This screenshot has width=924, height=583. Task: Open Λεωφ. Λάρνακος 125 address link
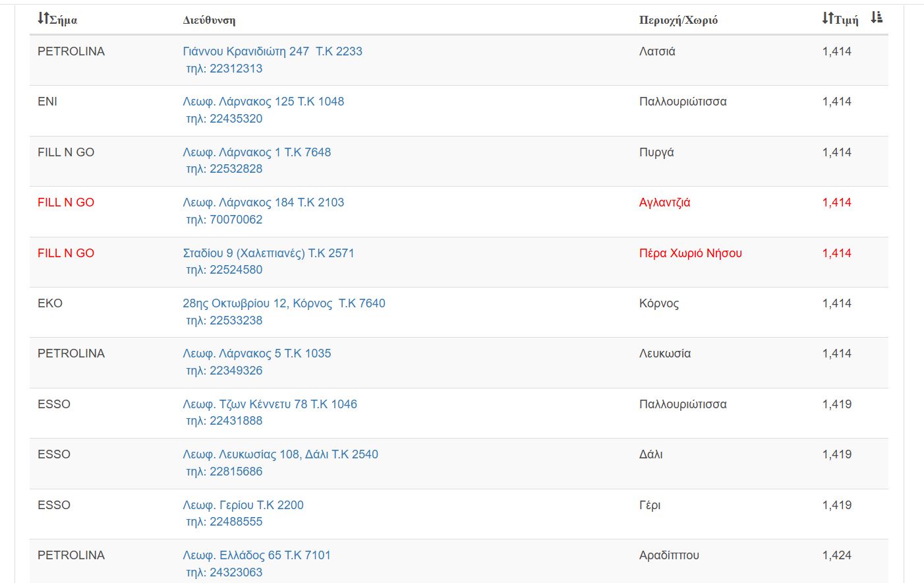(x=263, y=102)
